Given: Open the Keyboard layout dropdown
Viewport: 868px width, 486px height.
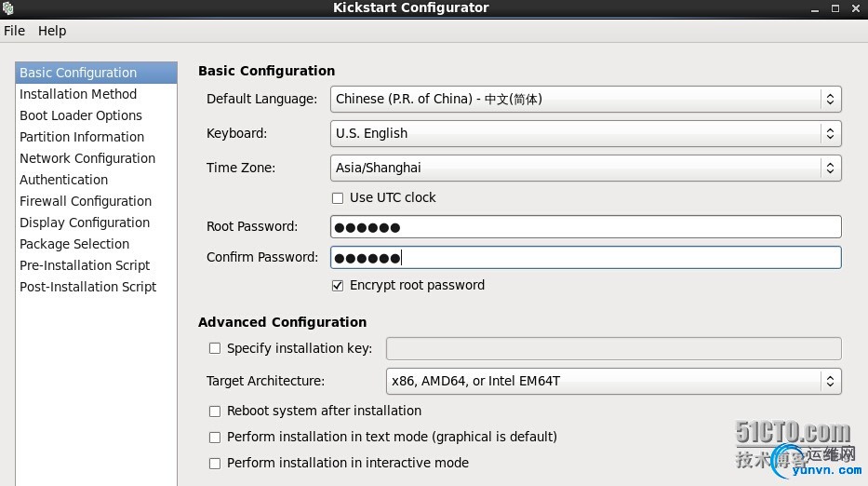Looking at the screenshot, I should click(x=585, y=133).
